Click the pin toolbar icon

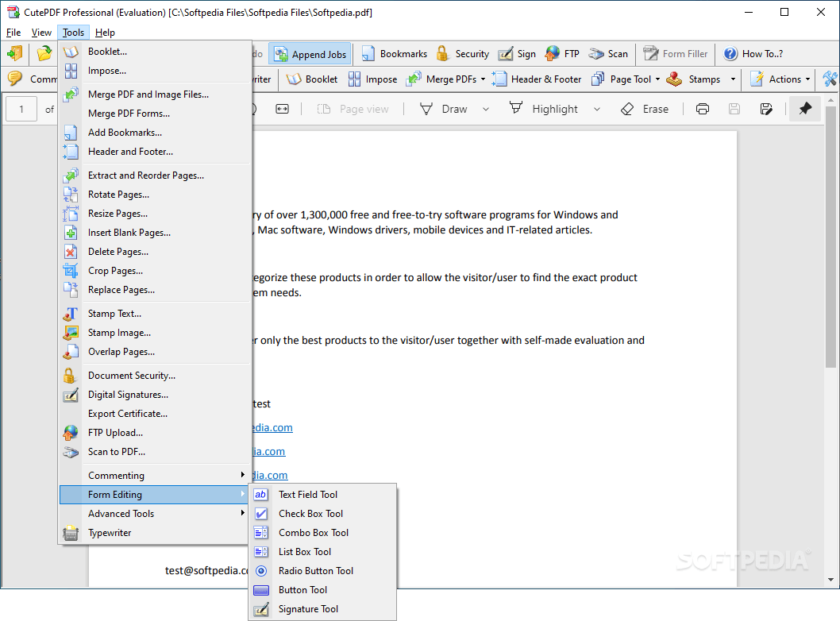point(804,109)
